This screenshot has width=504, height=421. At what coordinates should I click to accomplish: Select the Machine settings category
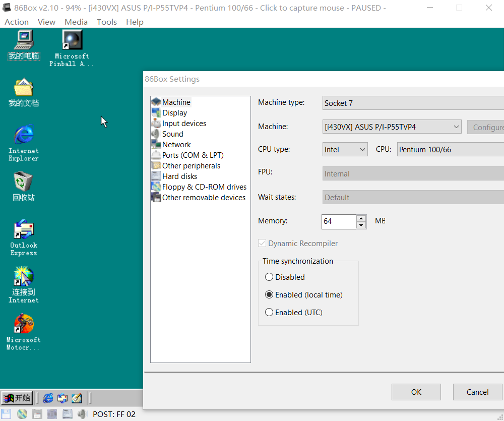pyautogui.click(x=171, y=102)
